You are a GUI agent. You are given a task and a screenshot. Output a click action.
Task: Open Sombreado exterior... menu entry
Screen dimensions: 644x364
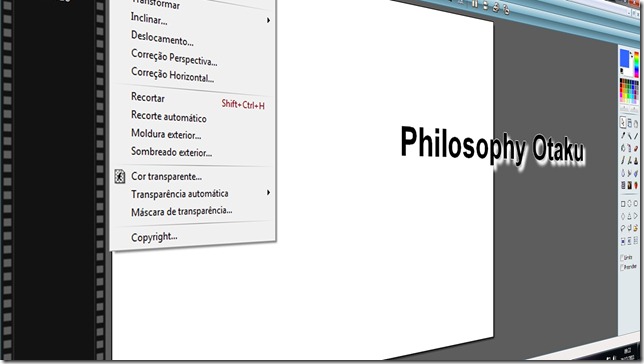171,152
